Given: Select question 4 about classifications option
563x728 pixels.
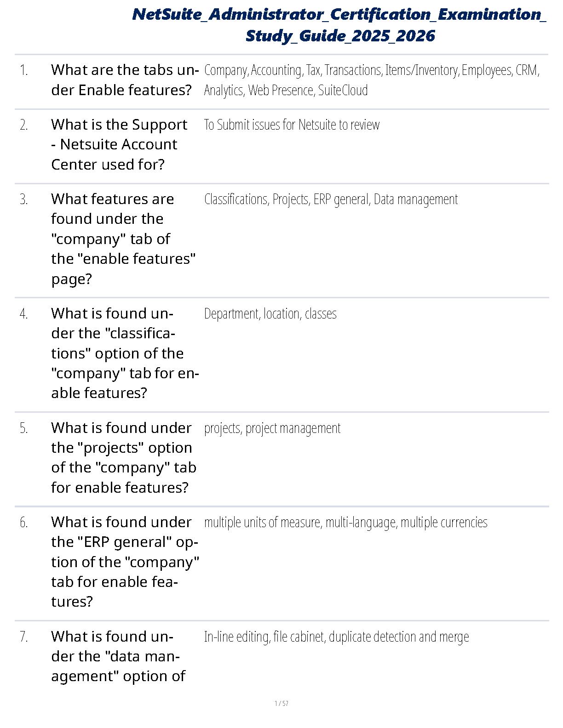Looking at the screenshot, I should click(x=125, y=353).
